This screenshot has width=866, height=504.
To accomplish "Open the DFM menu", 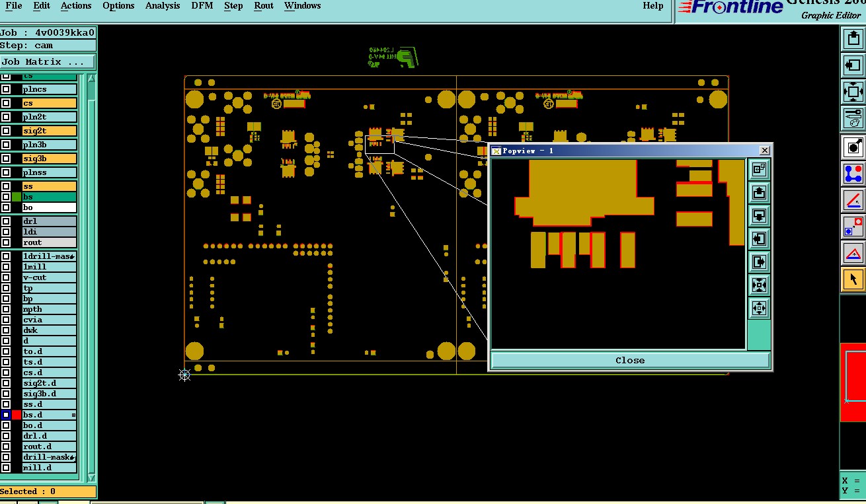I will [202, 6].
